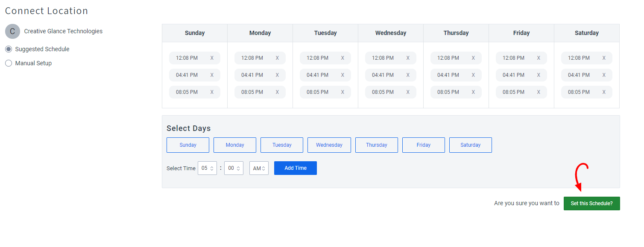Image resolution: width=644 pixels, height=247 pixels.
Task: Remove the 08:05 PM time from Tuesday
Action: click(342, 92)
